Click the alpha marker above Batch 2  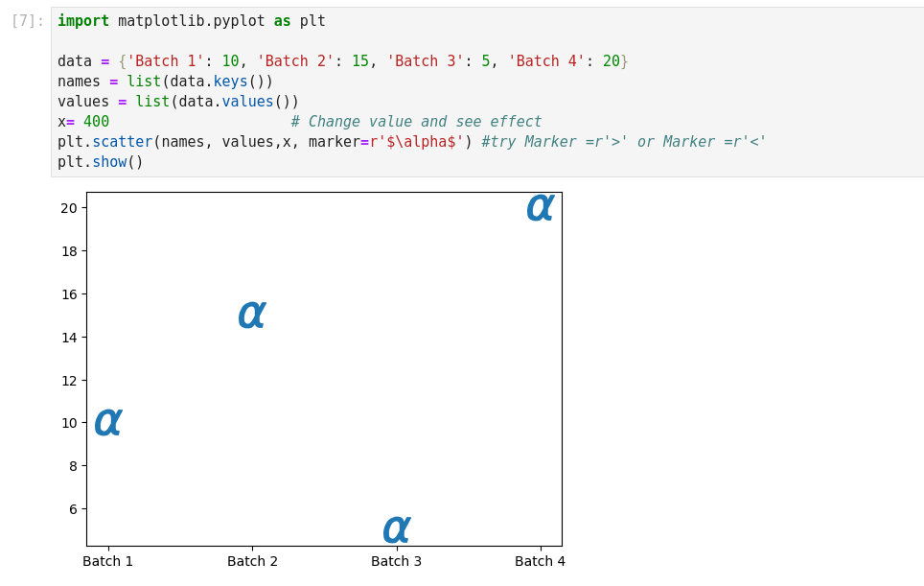pos(252,315)
